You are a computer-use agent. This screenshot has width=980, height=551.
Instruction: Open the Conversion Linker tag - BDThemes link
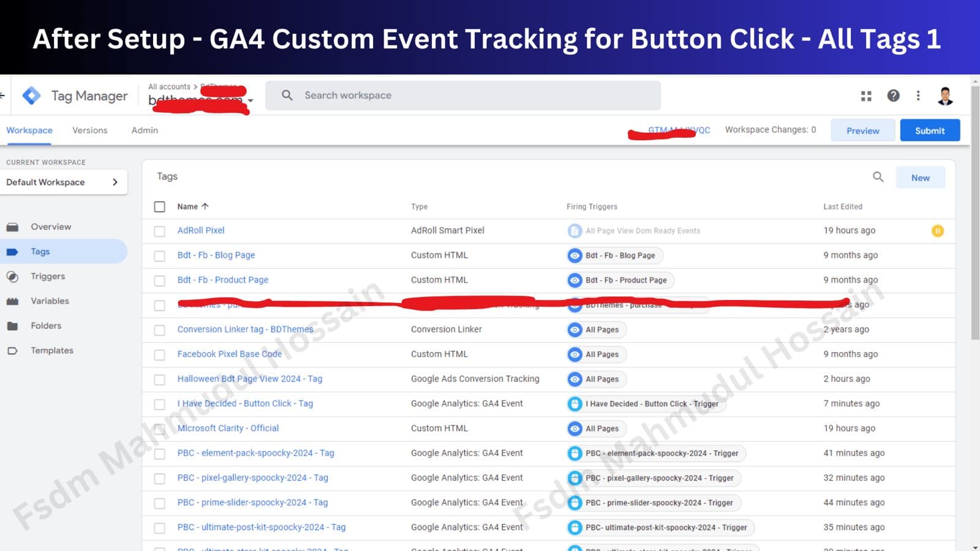[245, 329]
